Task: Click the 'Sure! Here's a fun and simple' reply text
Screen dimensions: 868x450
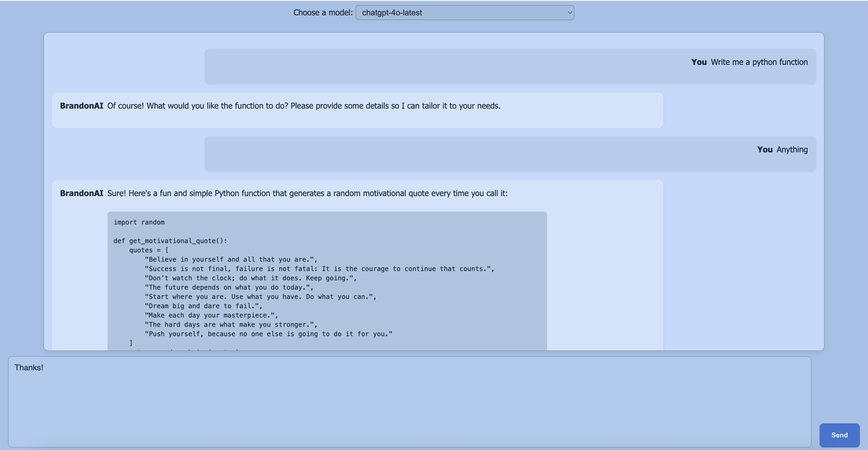Action: coord(307,193)
